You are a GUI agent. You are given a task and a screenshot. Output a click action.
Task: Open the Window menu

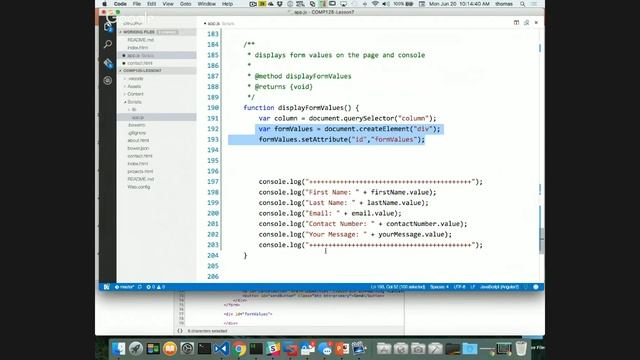tap(207, 4)
